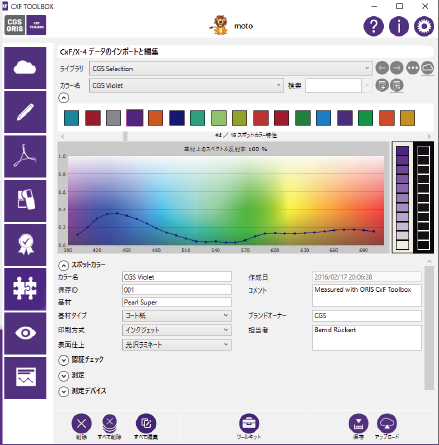This screenshot has width=439, height=445.
Task: Open the 印刷方式 インクジェット dropdown
Action: click(x=177, y=330)
